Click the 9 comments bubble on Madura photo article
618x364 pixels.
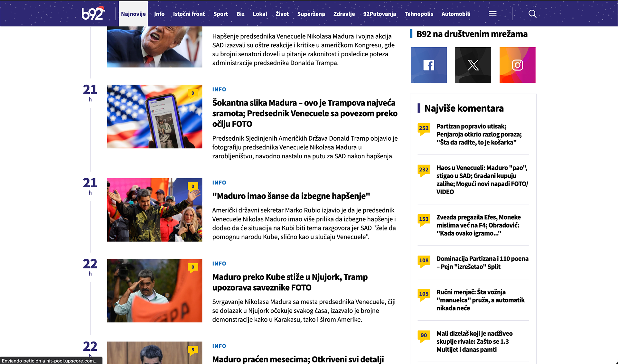click(193, 94)
